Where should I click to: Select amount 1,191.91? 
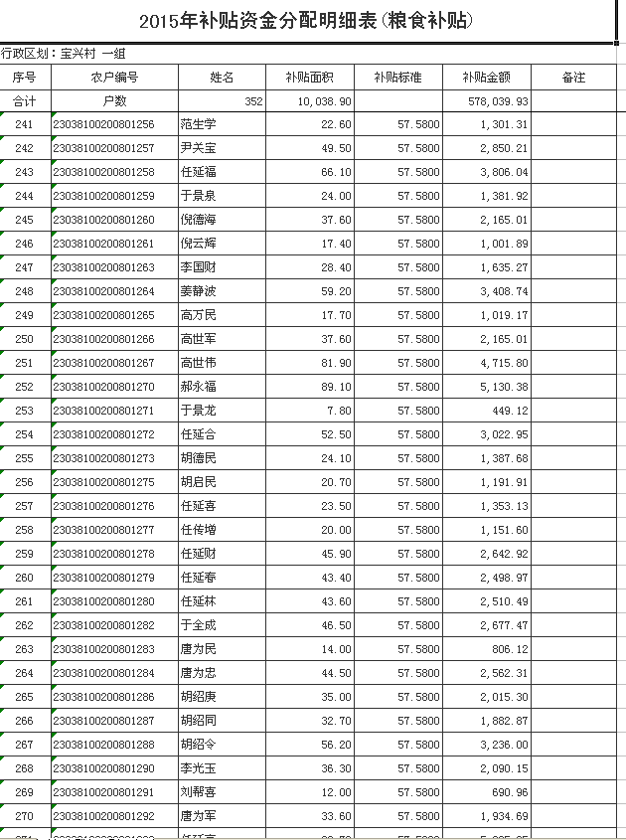[487, 482]
